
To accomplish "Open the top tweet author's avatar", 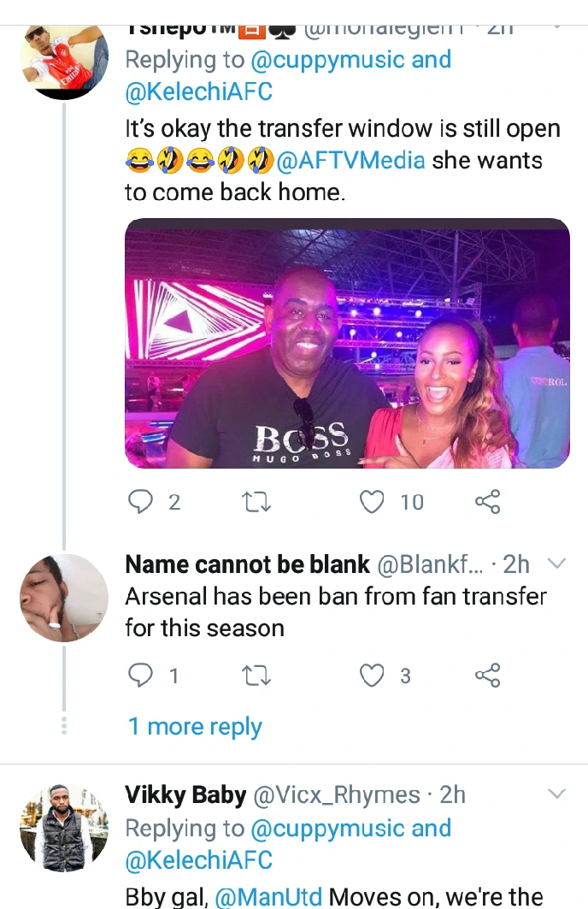I will click(x=64, y=60).
